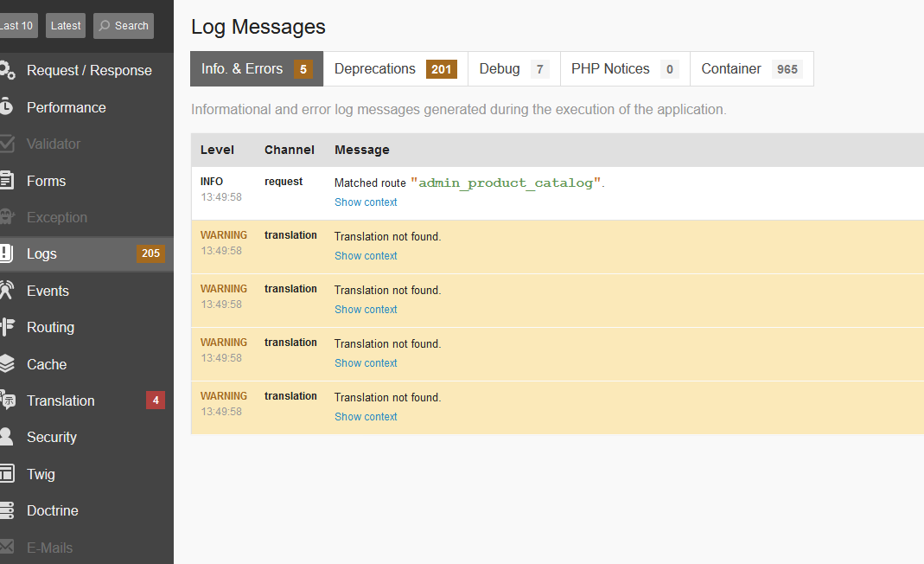Open the Forms clipboard icon

coord(6,181)
